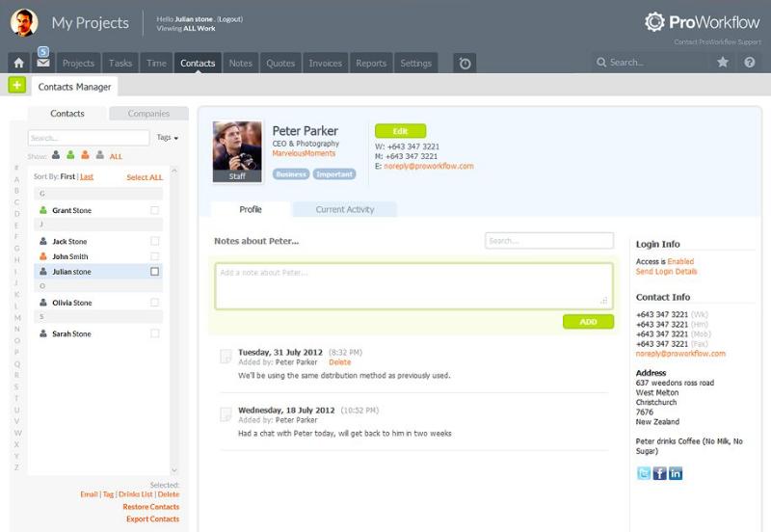Screen dimensions: 771x532
Task: Click Contact ProWorkflow Support link
Action: tap(717, 41)
